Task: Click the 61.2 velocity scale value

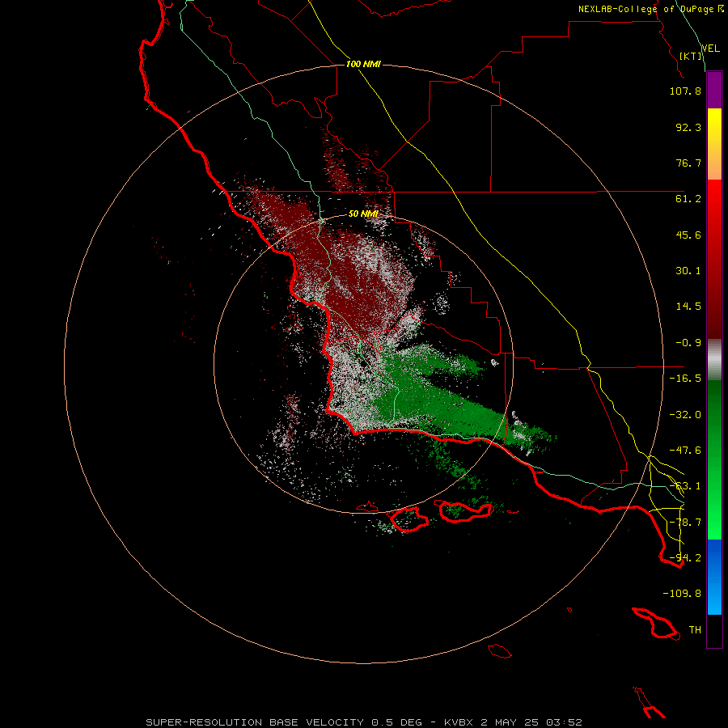Action: (x=688, y=199)
